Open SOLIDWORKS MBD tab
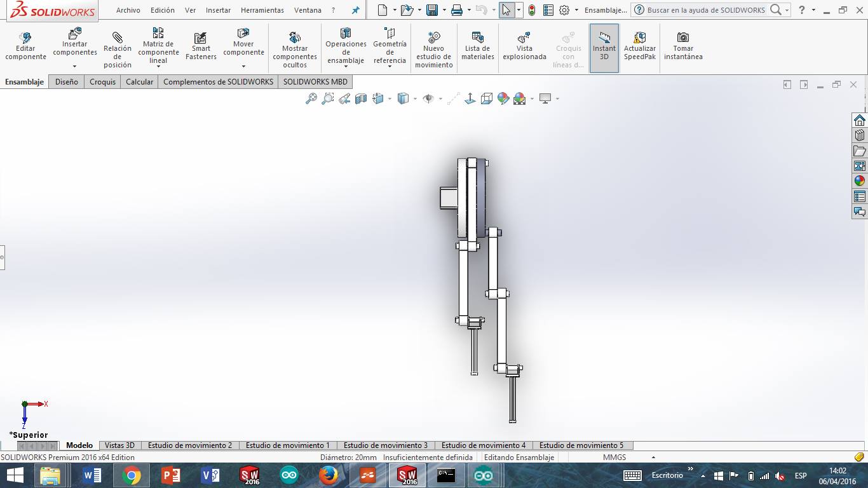868x488 pixels. coord(315,81)
